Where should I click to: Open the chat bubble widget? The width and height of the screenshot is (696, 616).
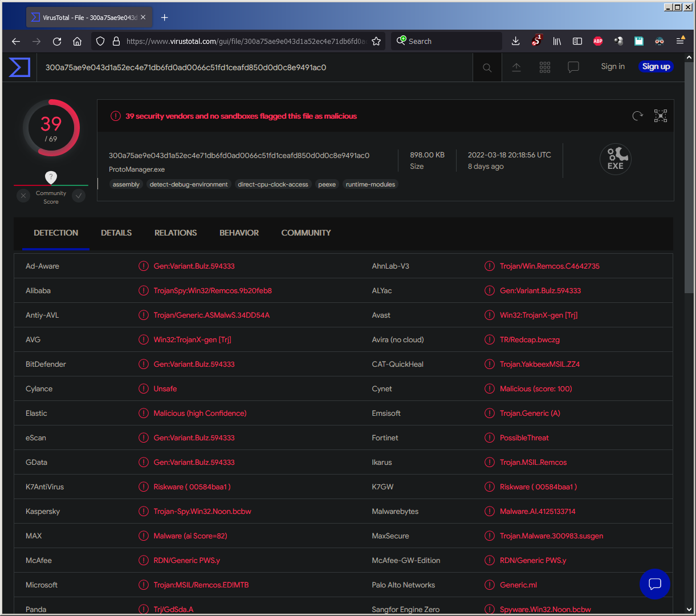click(x=654, y=583)
